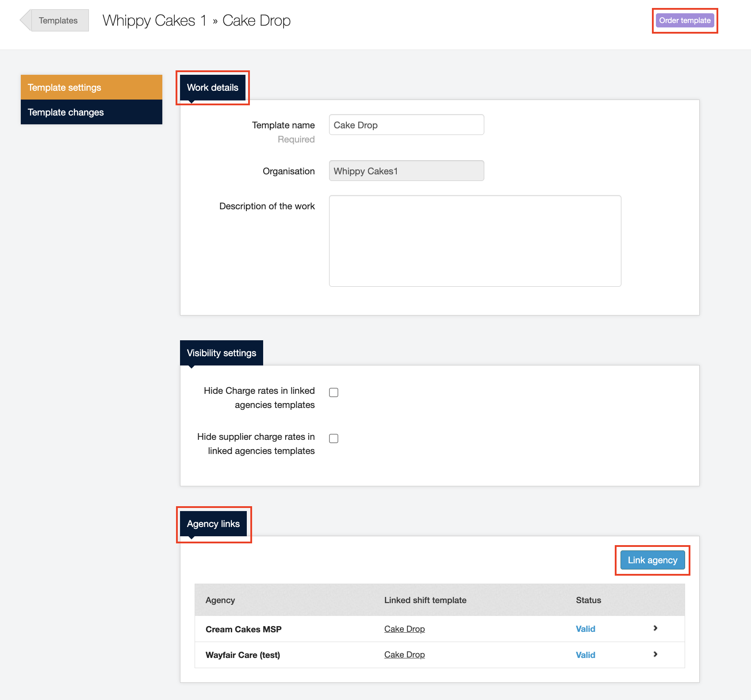Viewport: 751px width, 700px height.
Task: Enable Hide Charge rates in linked agencies
Action: click(333, 392)
